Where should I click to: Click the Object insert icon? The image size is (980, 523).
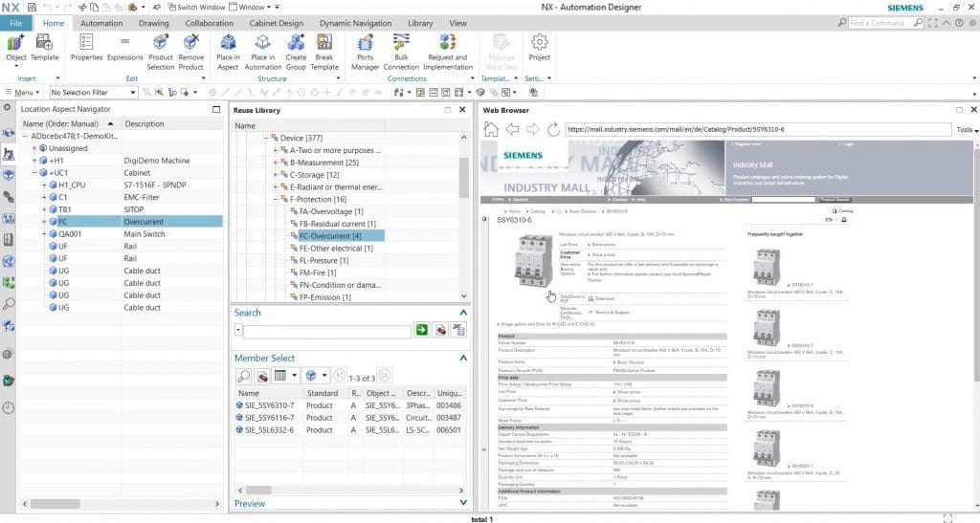[15, 42]
